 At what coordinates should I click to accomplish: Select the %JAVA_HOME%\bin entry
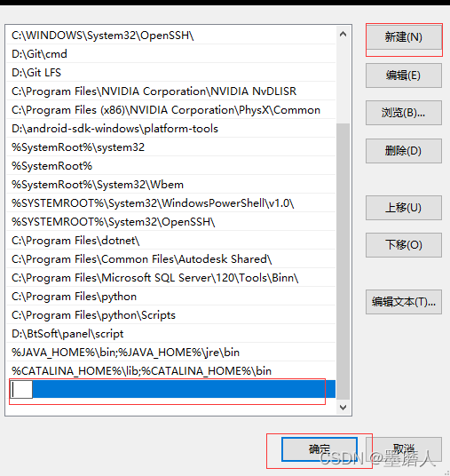[x=170, y=353]
